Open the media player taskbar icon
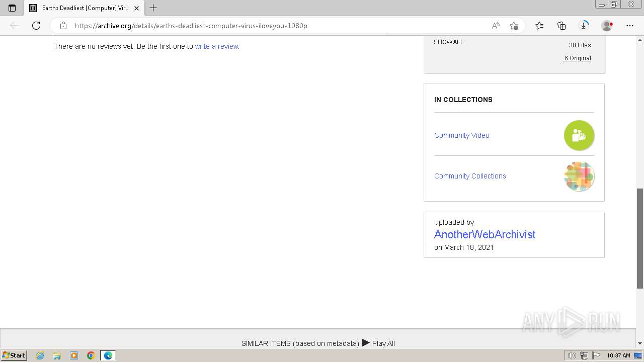The image size is (644, 362). point(74,355)
